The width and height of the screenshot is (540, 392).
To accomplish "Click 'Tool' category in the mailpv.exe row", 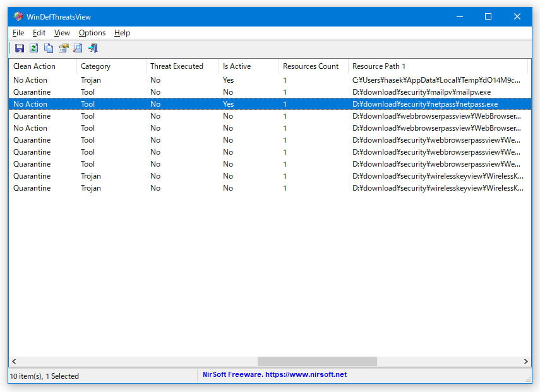I will [88, 92].
